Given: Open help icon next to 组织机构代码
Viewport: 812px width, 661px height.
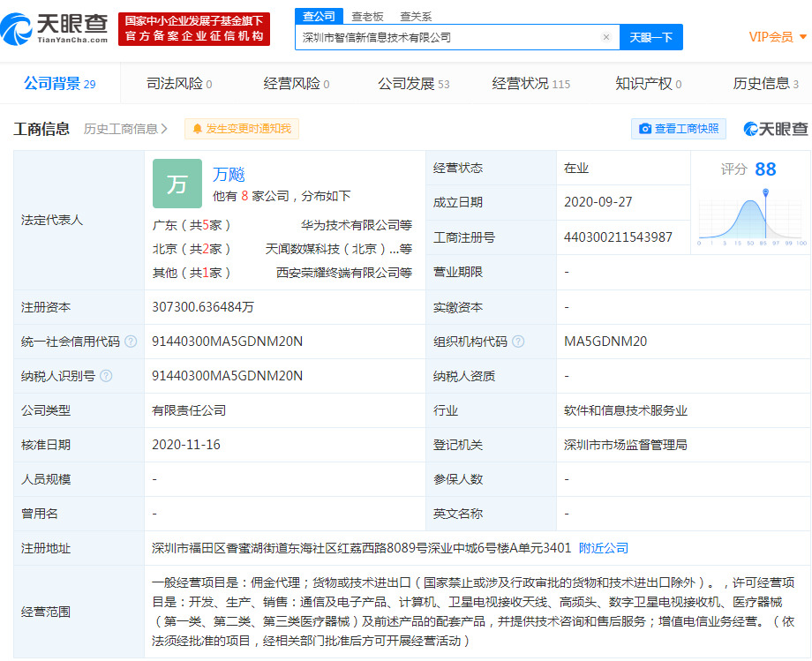Looking at the screenshot, I should click(518, 342).
